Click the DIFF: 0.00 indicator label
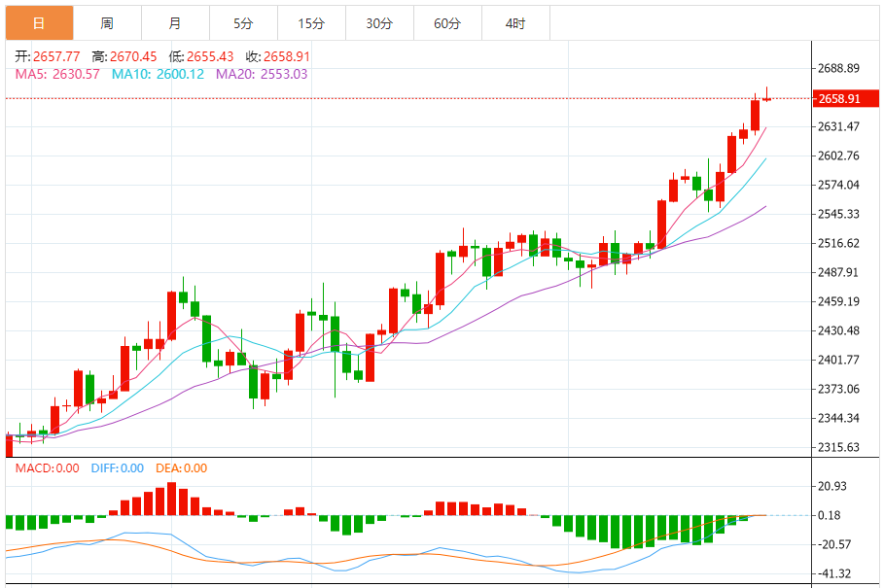The height and width of the screenshot is (588, 884). 118,468
